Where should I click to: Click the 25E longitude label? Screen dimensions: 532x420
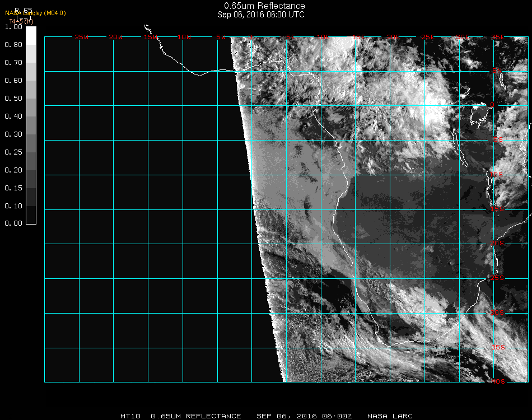point(428,37)
